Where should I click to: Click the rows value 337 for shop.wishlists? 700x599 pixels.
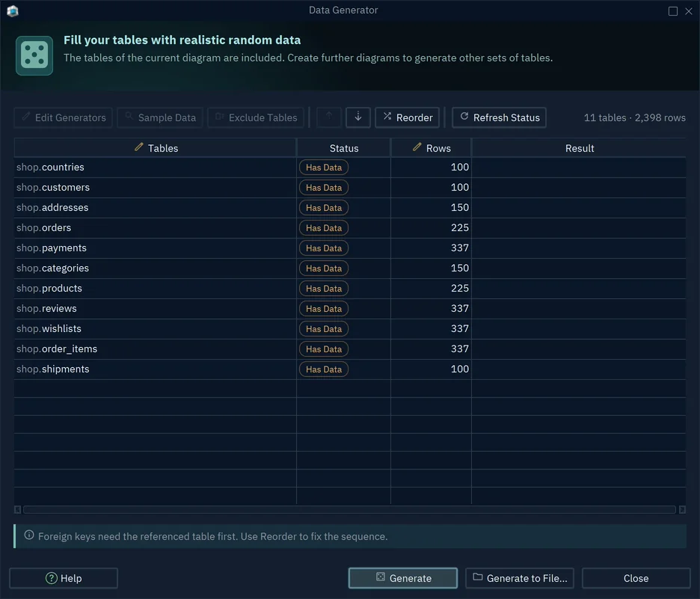(x=459, y=328)
